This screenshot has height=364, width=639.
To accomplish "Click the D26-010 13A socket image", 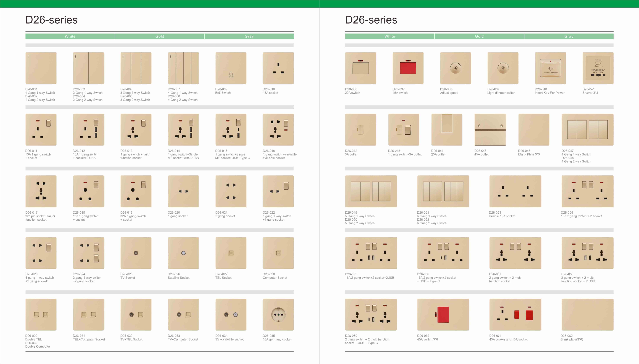I will coord(278,68).
